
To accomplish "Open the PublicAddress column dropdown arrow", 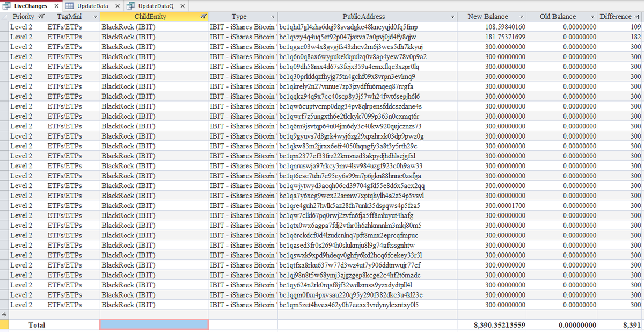I will point(453,17).
